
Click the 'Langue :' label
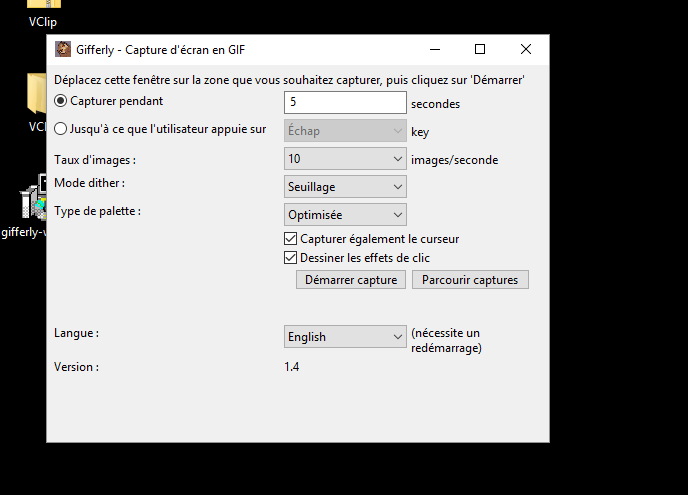click(x=76, y=333)
